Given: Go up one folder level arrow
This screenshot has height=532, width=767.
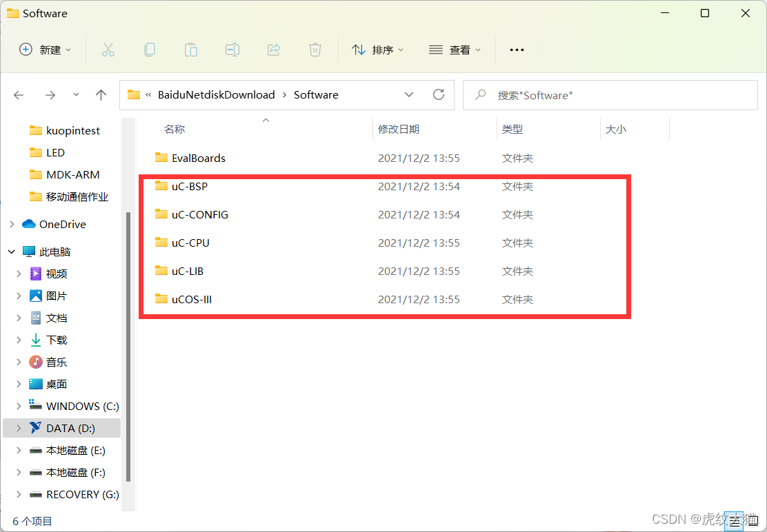Looking at the screenshot, I should pos(101,95).
